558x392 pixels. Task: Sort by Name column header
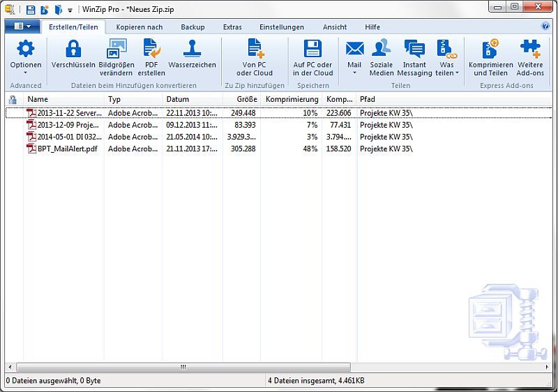(x=63, y=99)
